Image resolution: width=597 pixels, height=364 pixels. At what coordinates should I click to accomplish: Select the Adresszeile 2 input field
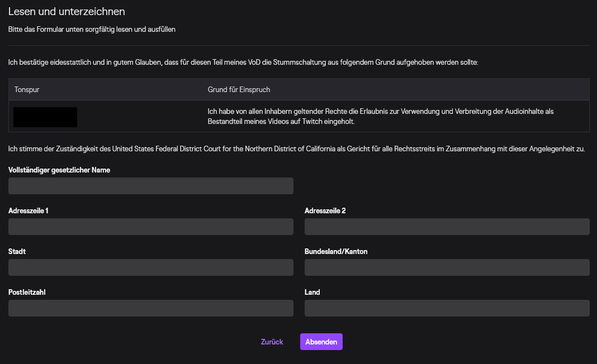point(447,227)
